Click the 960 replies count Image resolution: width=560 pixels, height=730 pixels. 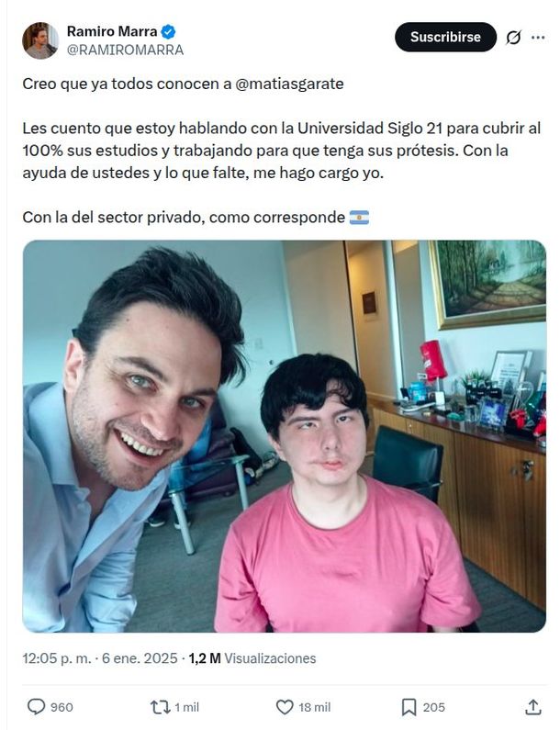pyautogui.click(x=62, y=707)
